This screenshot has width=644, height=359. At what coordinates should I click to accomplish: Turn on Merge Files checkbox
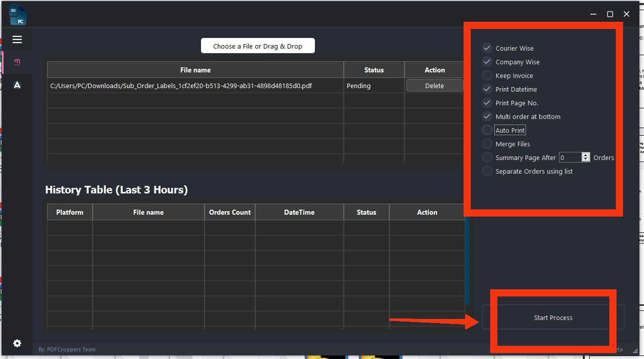tap(487, 144)
